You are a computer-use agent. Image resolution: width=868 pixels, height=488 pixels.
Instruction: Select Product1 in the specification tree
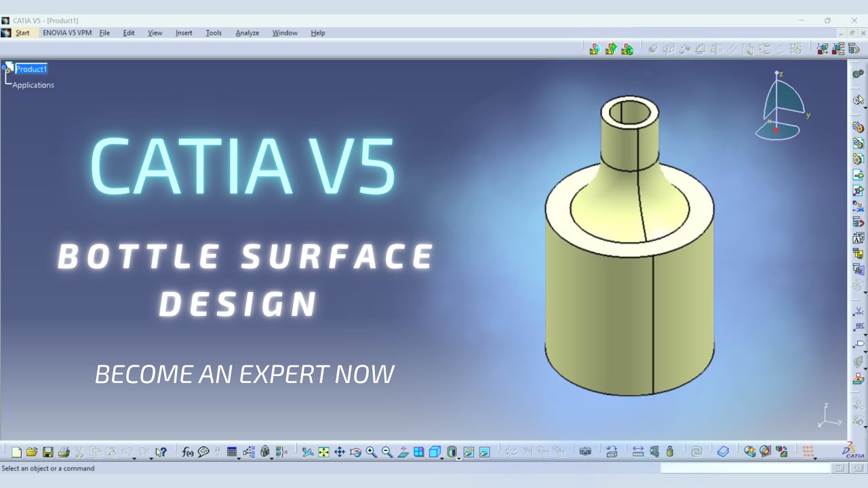pos(31,69)
